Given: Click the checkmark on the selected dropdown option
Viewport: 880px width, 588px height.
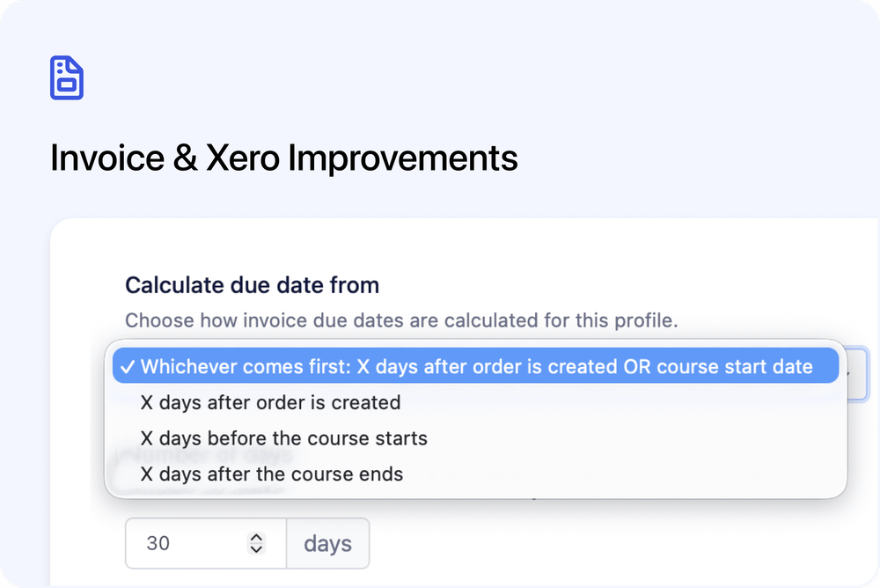Looking at the screenshot, I should coord(128,366).
